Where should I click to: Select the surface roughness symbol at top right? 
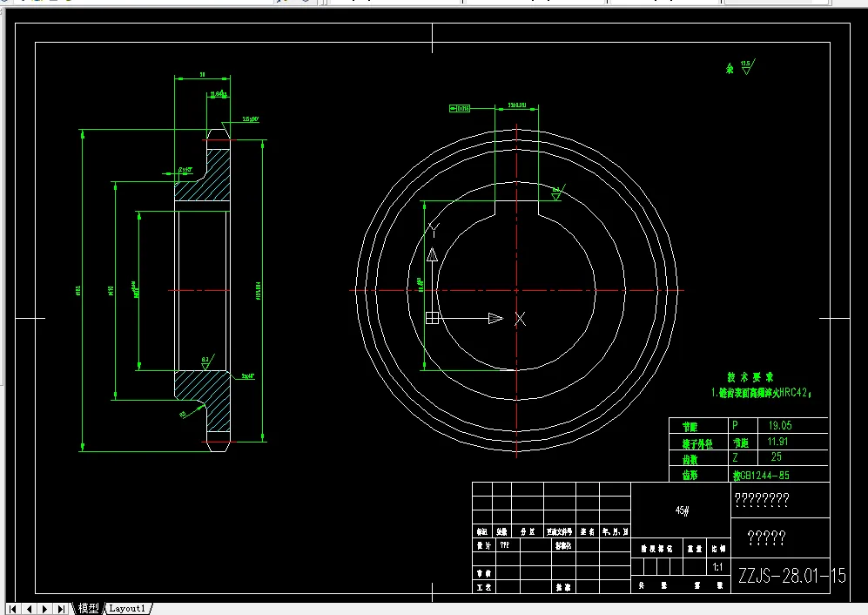click(747, 67)
